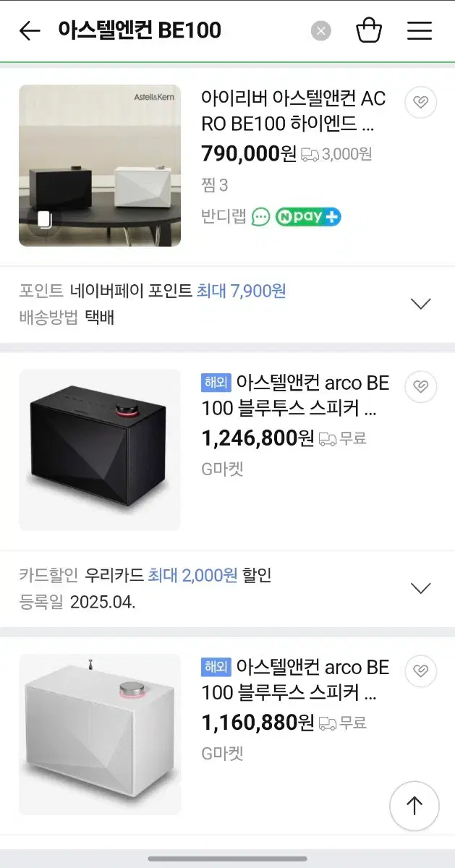Open the white arco BE100 speaker image
Screen dimensions: 455x868
(100, 734)
